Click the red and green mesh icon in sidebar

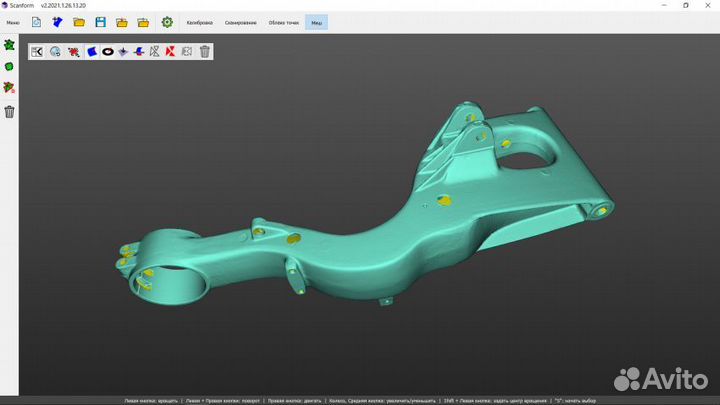coord(10,88)
